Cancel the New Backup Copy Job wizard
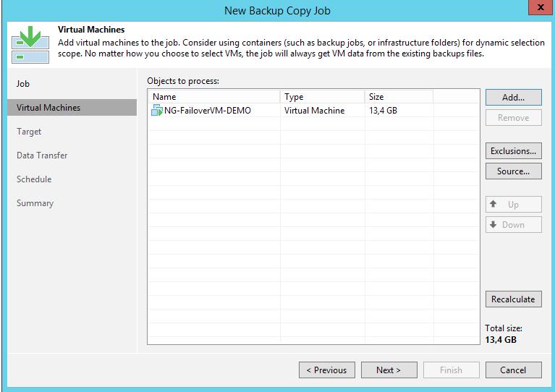The image size is (555, 392). [x=513, y=370]
